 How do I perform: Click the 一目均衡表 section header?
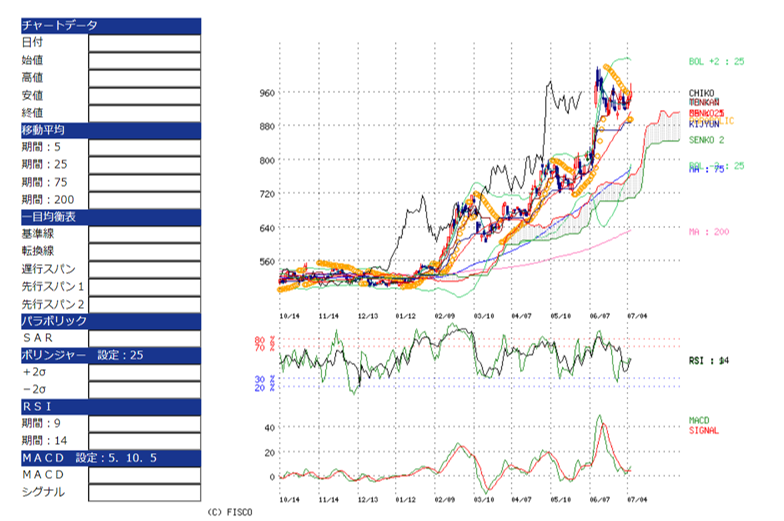point(110,217)
